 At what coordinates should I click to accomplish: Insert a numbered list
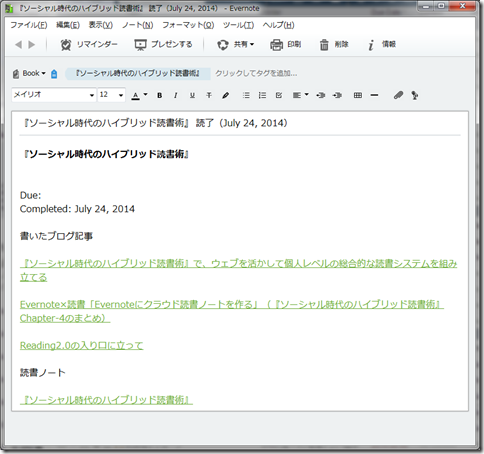click(262, 96)
